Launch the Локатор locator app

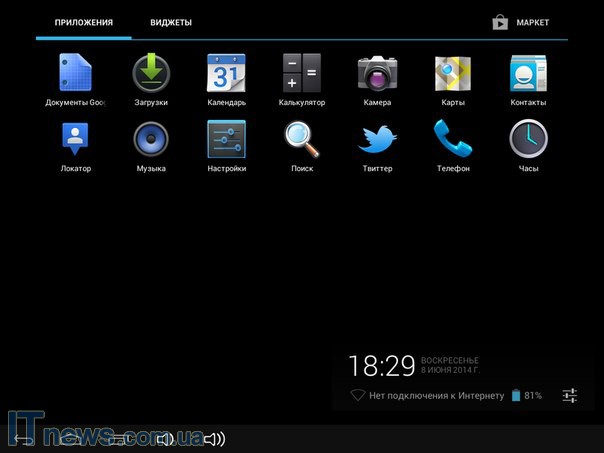pos(75,140)
